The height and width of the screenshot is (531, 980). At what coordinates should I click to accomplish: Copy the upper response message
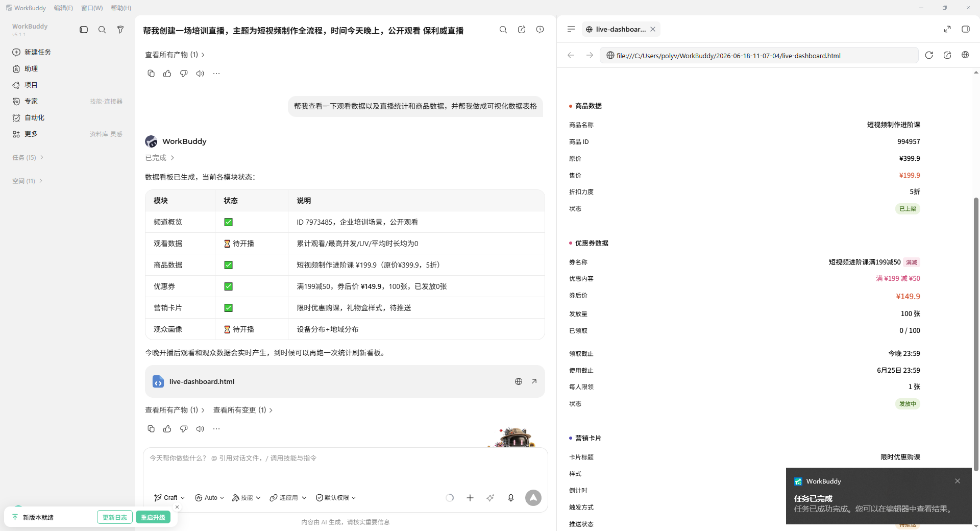151,74
